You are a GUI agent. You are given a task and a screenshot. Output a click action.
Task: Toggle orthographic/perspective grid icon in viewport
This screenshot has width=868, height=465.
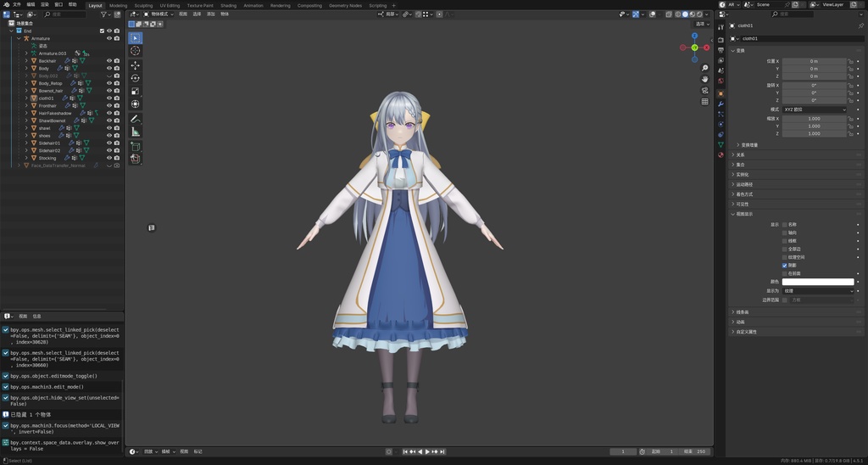coord(704,102)
